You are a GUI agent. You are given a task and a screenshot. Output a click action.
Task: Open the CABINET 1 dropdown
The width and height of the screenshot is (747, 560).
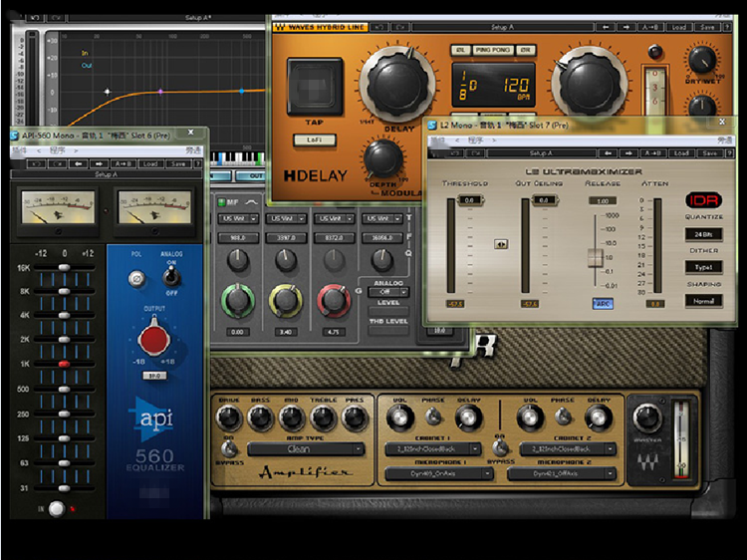pyautogui.click(x=432, y=449)
